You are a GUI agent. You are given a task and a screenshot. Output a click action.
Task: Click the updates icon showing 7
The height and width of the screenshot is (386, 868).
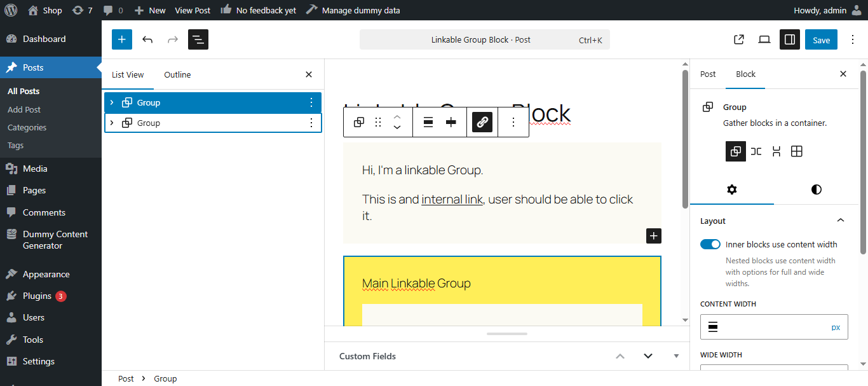coord(82,10)
